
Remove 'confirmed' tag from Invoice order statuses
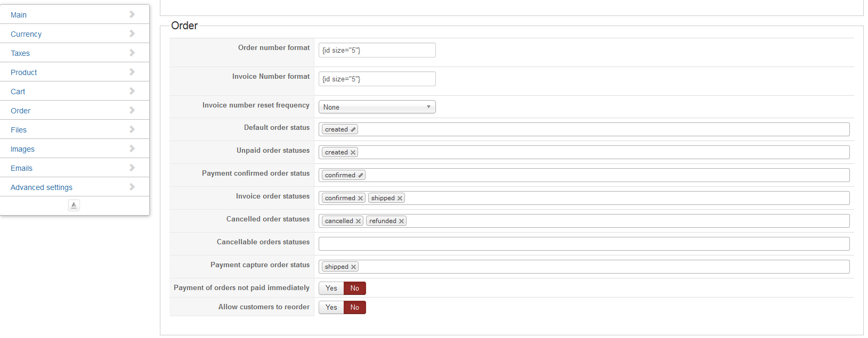[360, 199]
